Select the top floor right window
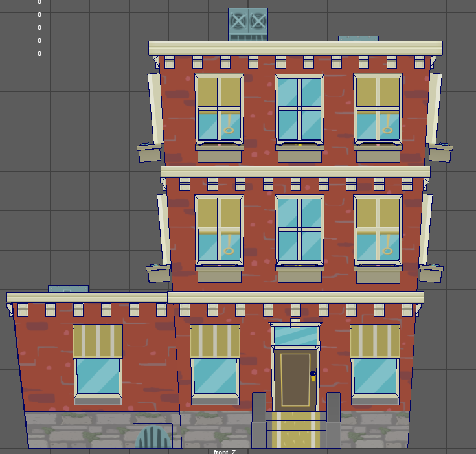 pyautogui.click(x=378, y=109)
